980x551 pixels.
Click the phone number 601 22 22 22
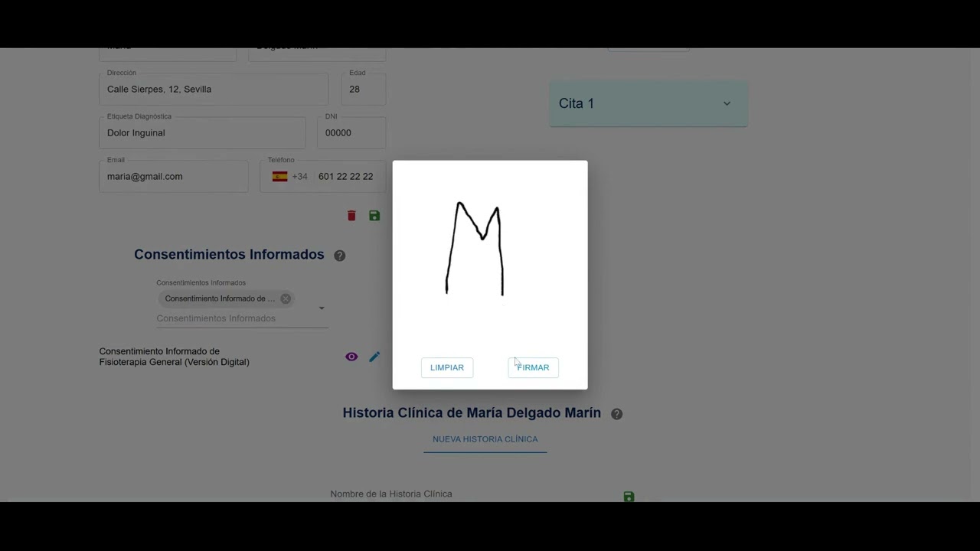click(x=346, y=176)
